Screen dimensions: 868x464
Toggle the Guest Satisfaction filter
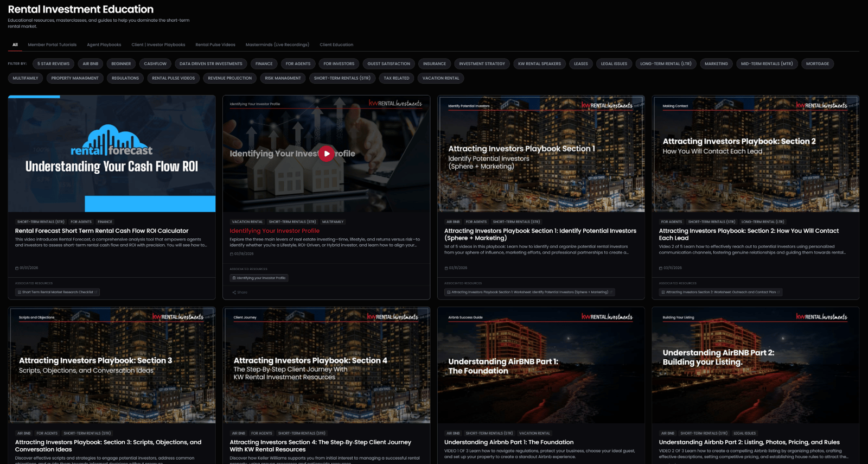pos(389,63)
